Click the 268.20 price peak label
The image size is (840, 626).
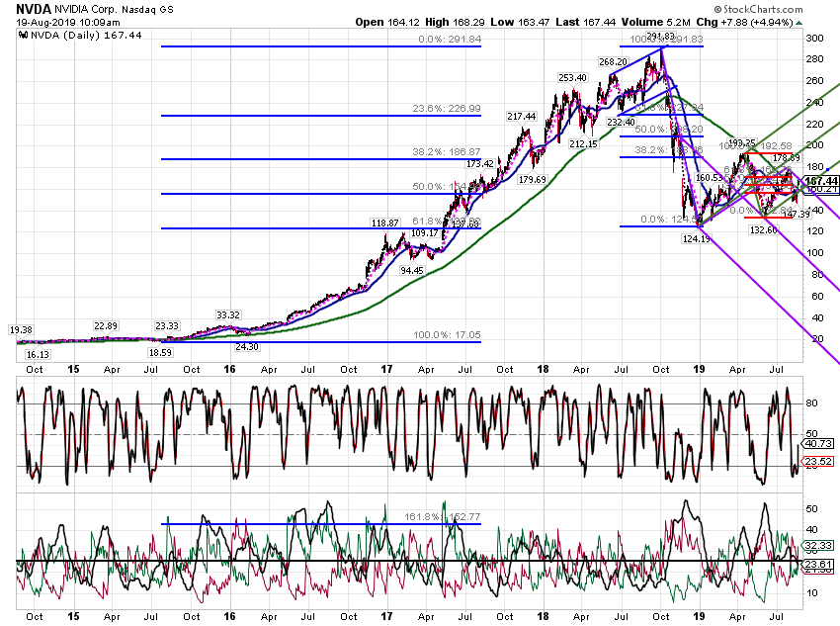613,62
